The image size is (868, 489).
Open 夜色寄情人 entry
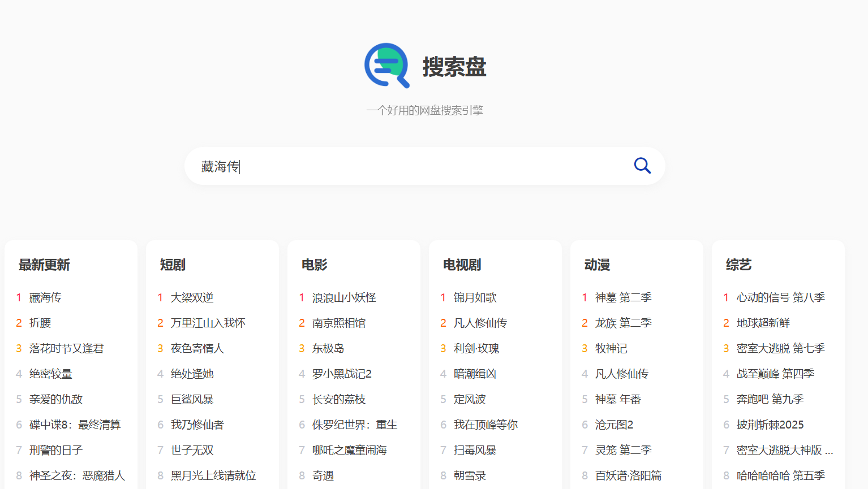(x=197, y=348)
